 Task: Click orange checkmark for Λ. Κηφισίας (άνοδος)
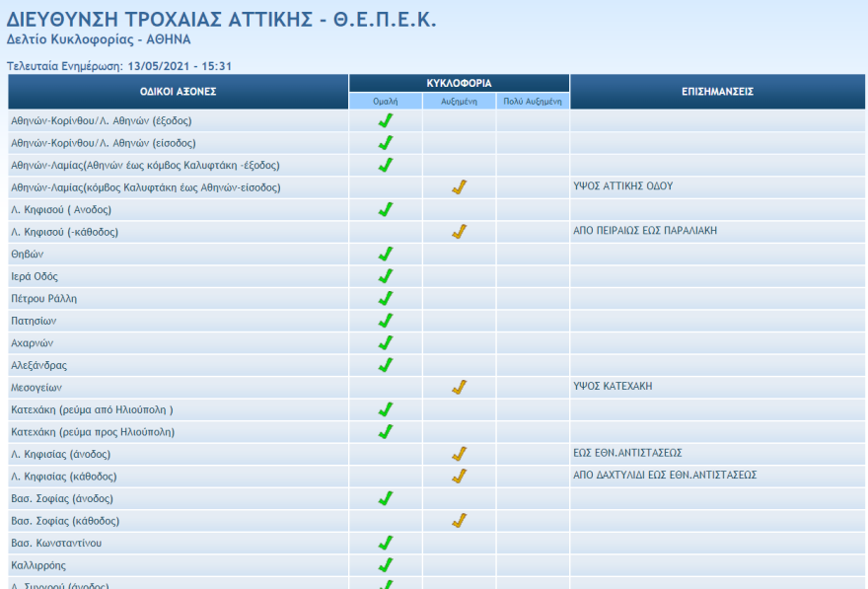[x=459, y=454]
